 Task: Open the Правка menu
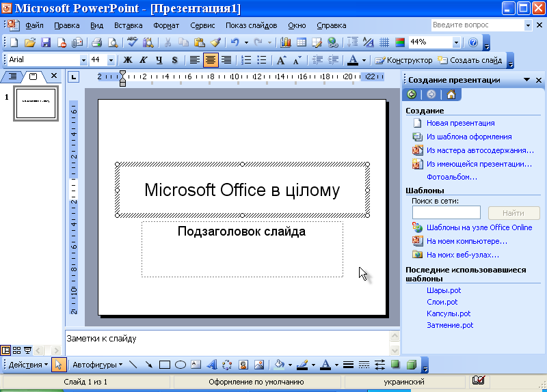point(66,25)
